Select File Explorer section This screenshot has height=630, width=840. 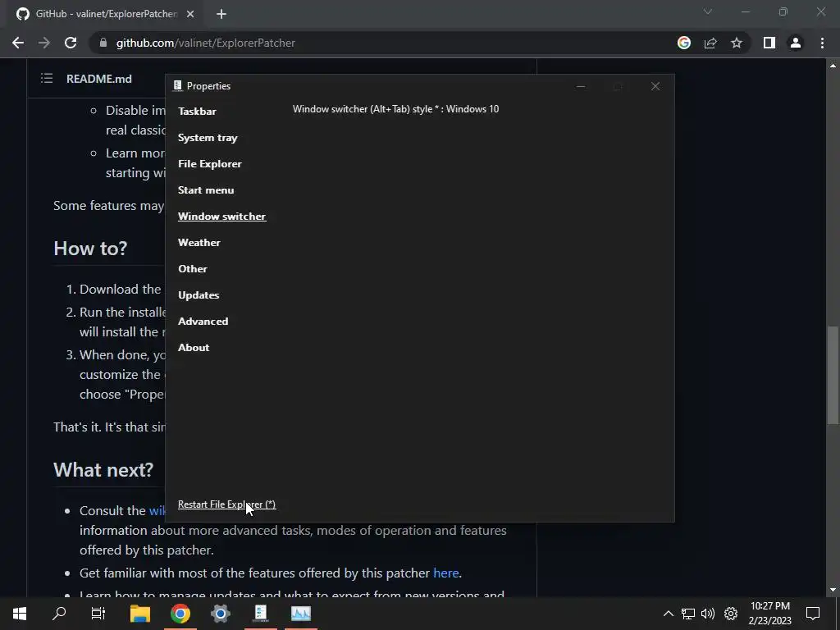(x=210, y=164)
